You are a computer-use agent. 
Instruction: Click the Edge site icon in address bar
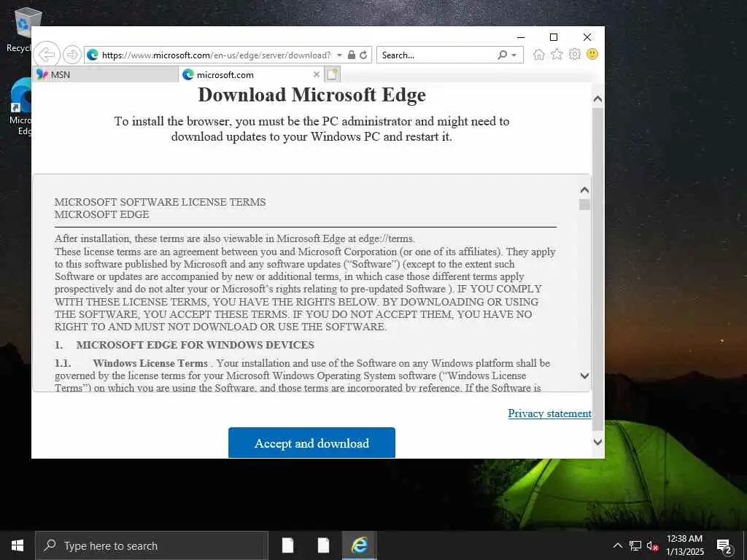[93, 55]
